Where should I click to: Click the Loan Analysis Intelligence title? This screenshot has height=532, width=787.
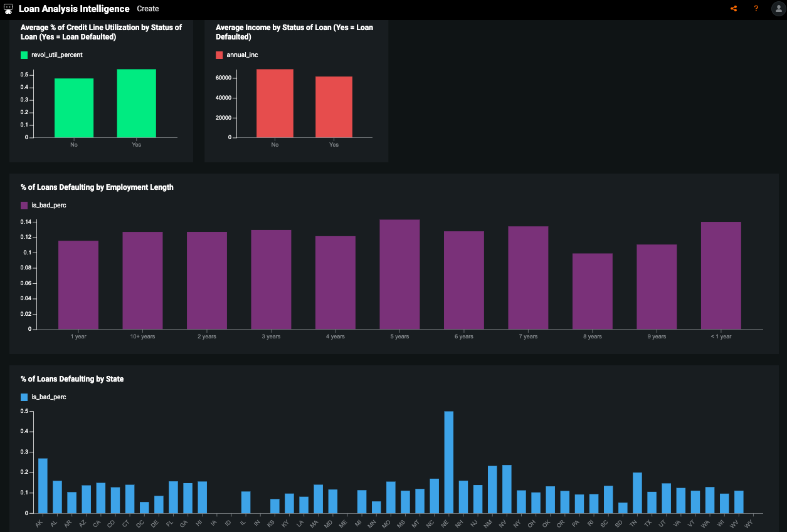click(x=74, y=9)
